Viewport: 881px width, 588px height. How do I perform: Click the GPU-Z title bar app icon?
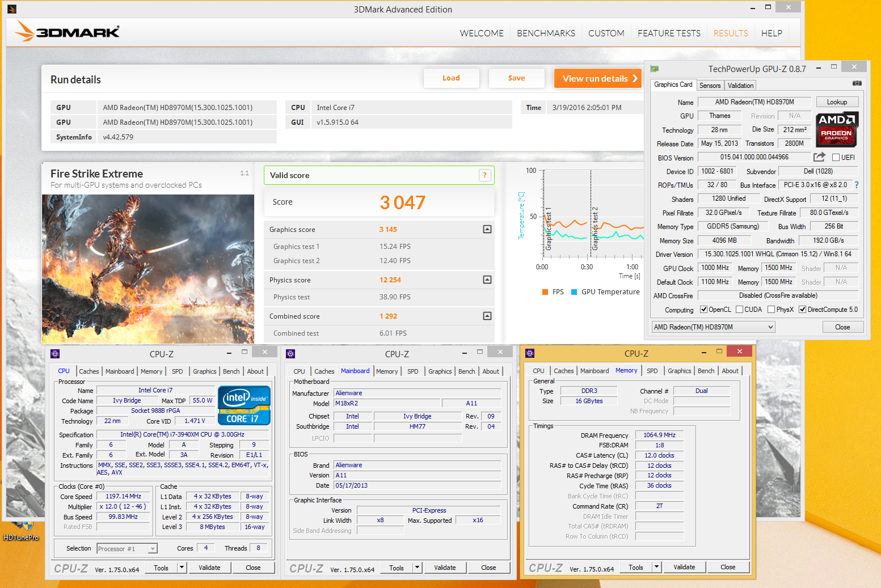[x=654, y=69]
